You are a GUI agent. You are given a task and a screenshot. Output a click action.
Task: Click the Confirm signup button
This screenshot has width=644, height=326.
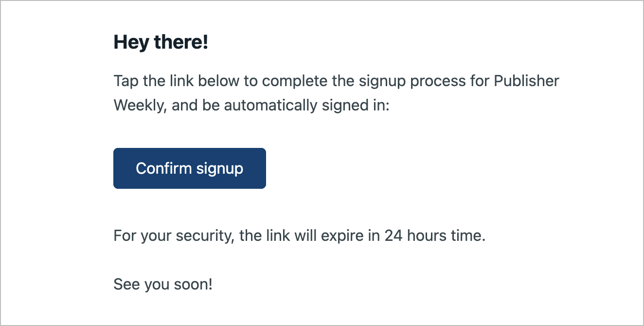pos(190,168)
